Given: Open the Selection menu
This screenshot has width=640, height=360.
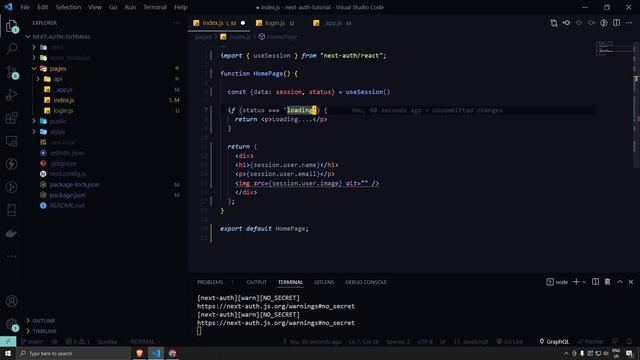Looking at the screenshot, I should (x=68, y=7).
